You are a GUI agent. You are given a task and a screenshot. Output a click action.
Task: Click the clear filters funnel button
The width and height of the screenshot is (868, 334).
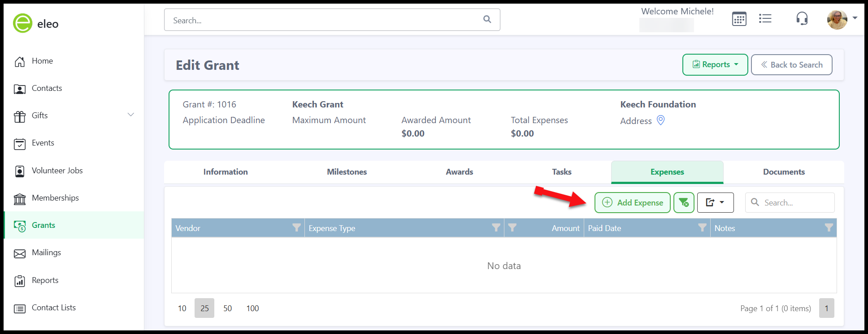pos(684,202)
